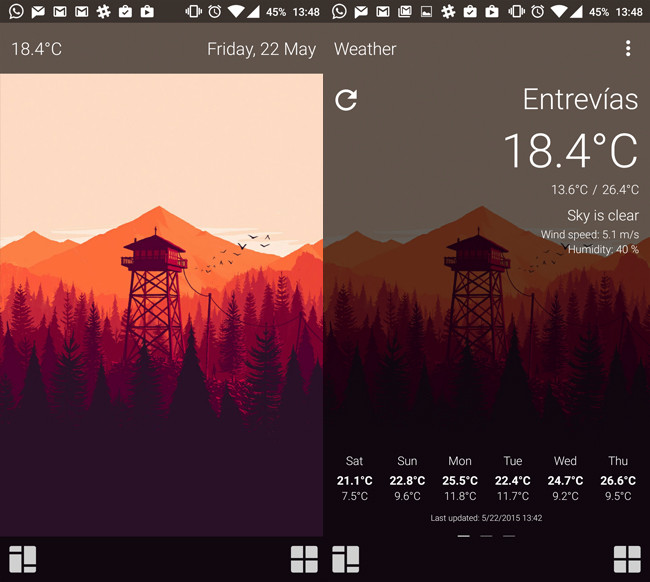The image size is (650, 582).
Task: Tap the 45% battery text in left status bar
Action: coord(276,12)
